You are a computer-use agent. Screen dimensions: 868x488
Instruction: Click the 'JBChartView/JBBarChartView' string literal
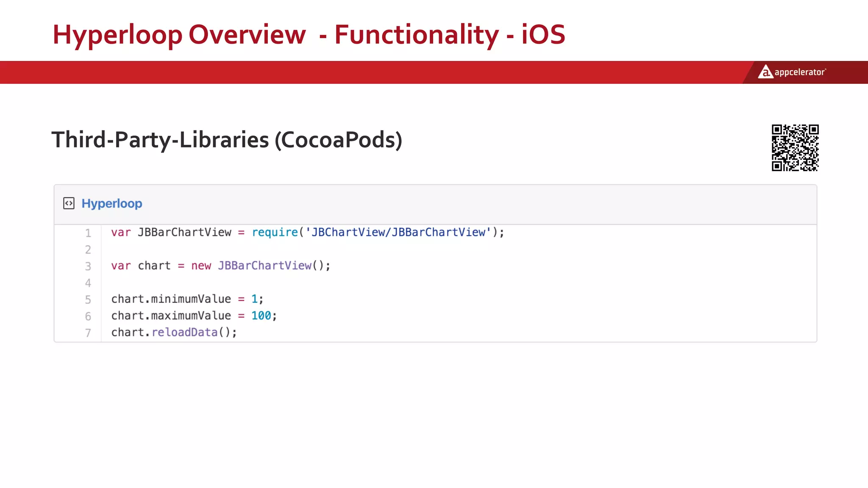click(x=398, y=232)
